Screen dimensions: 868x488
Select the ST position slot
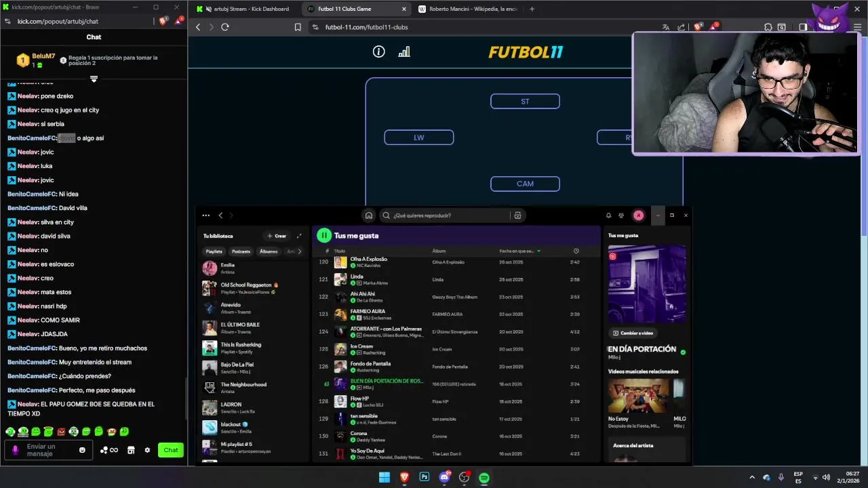(x=525, y=101)
